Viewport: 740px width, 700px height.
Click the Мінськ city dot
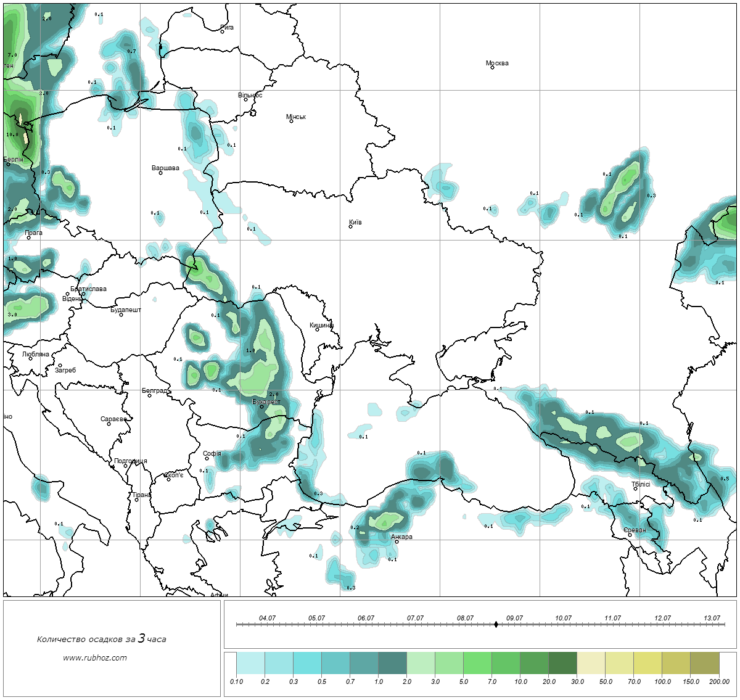click(x=291, y=121)
